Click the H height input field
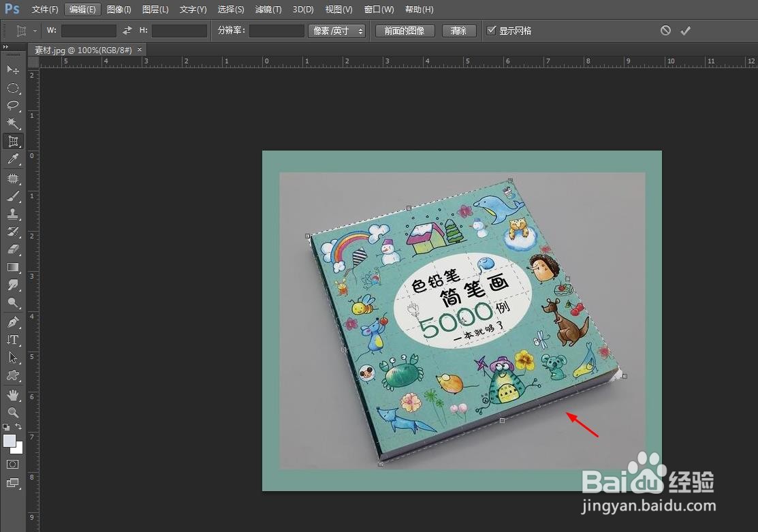Image resolution: width=758 pixels, height=532 pixels. coord(179,31)
